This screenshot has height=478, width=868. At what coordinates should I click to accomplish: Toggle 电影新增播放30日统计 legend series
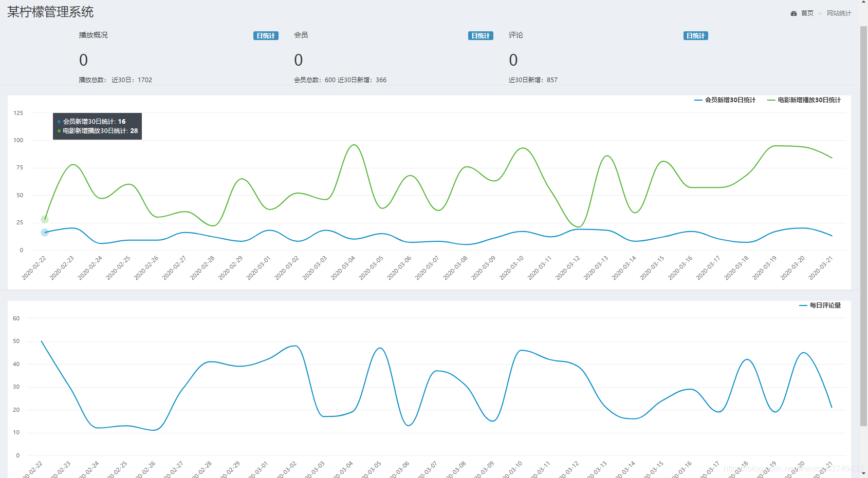coord(804,100)
